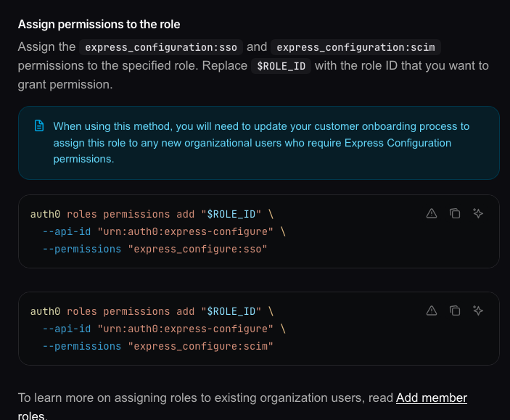The height and width of the screenshot is (420, 510).
Task: Click the $ROLE_ID inline code in paragraph
Action: (x=281, y=66)
